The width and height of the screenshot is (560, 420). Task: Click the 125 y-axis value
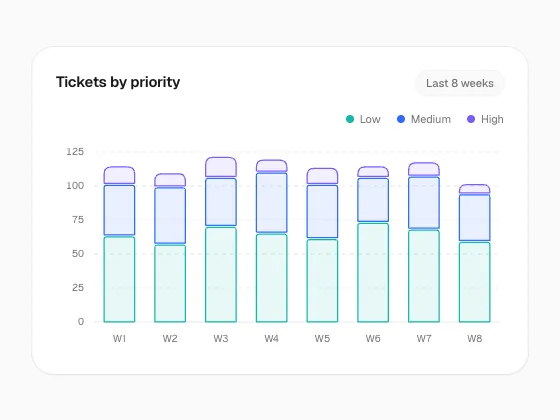(x=75, y=152)
